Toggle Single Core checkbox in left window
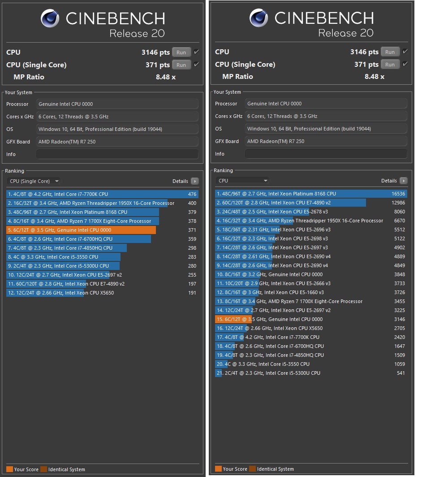This screenshot has width=448, height=477. (x=196, y=64)
